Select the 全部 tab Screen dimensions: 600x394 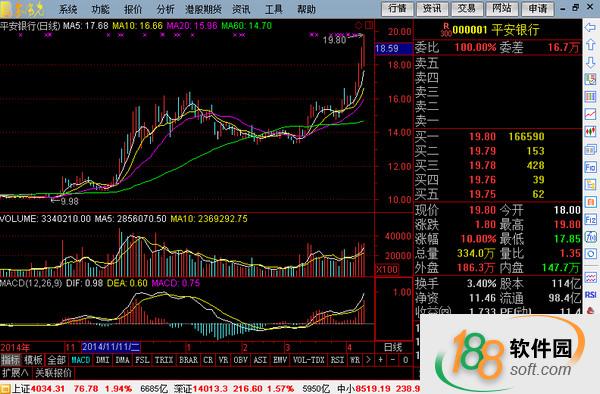point(57,360)
